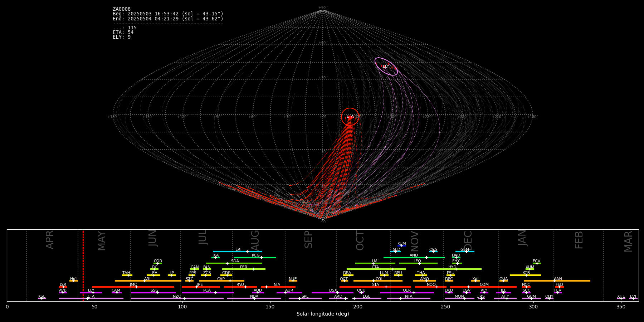Select the AND shower label
This screenshot has height=322, width=644.
tap(414, 255)
